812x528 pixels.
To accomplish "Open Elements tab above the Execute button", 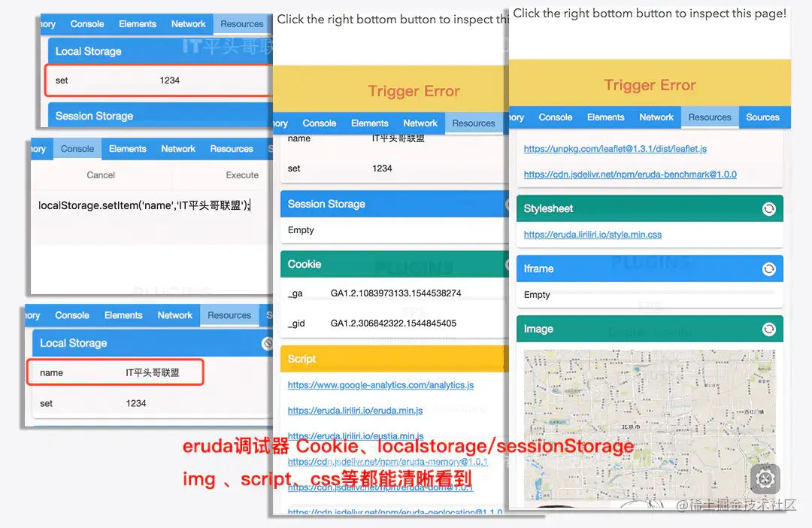I will pyautogui.click(x=127, y=149).
